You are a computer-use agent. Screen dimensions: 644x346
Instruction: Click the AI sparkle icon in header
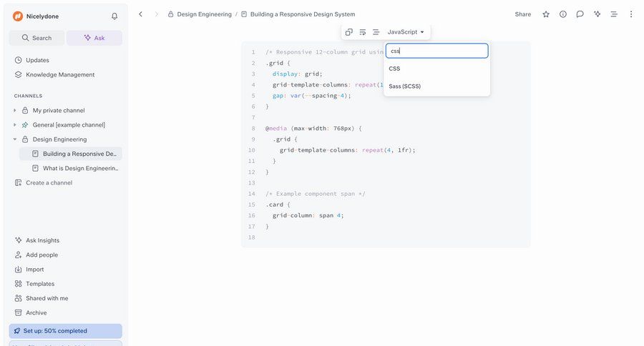coord(597,14)
